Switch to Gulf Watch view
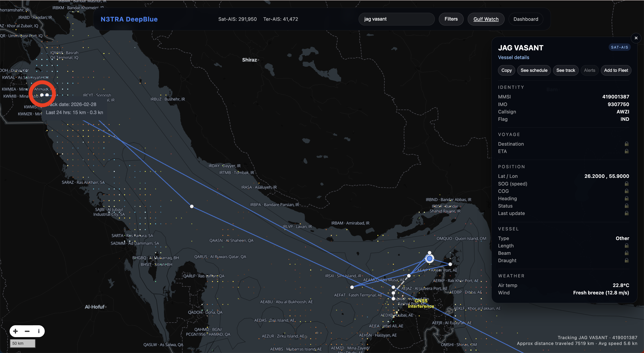The height and width of the screenshot is (353, 644). [x=486, y=19]
